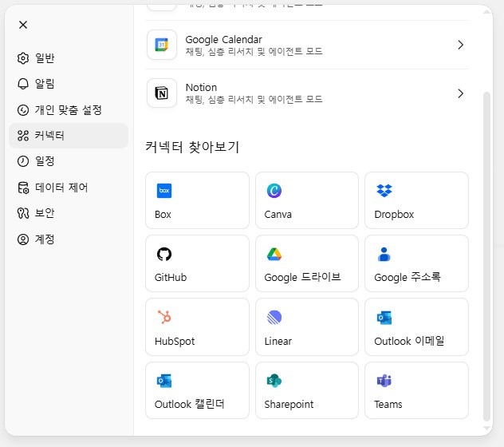Open the 보안 tab
504x447 pixels.
click(68, 213)
